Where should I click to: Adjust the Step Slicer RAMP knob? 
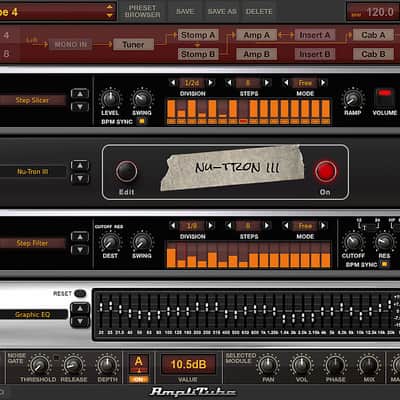click(352, 99)
